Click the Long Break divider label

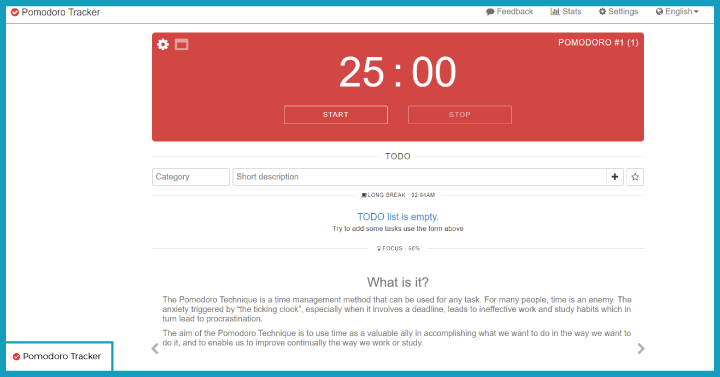coord(398,195)
